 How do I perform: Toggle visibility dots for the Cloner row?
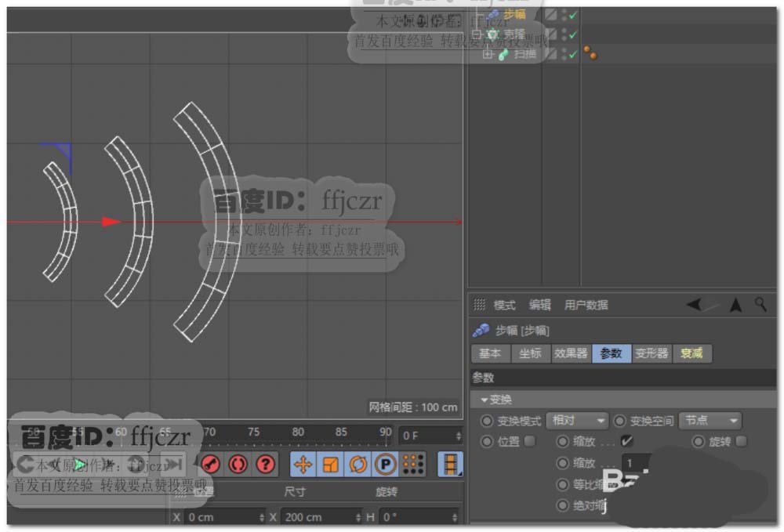[x=564, y=34]
